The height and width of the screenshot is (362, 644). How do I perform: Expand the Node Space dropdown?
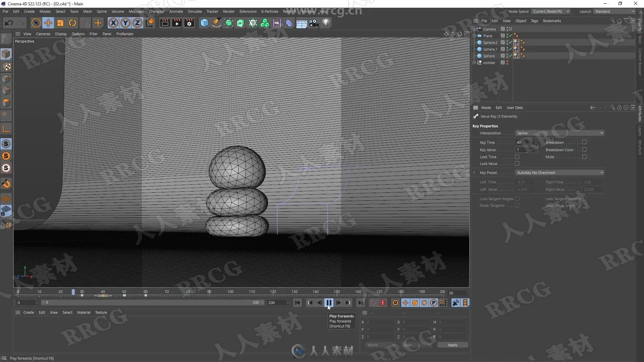(x=551, y=11)
